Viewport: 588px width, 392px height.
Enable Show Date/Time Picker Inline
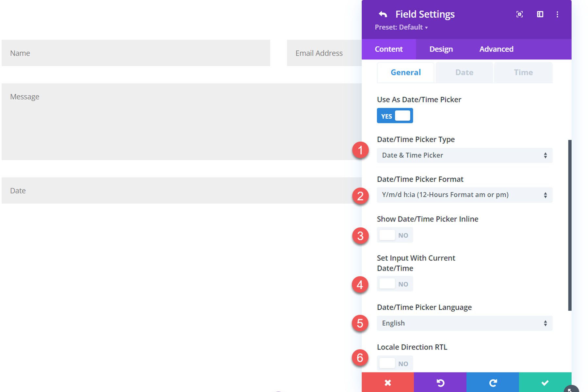395,235
